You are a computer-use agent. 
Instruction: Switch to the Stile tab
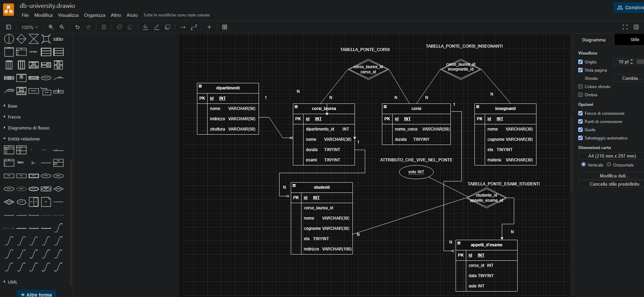[x=634, y=40]
